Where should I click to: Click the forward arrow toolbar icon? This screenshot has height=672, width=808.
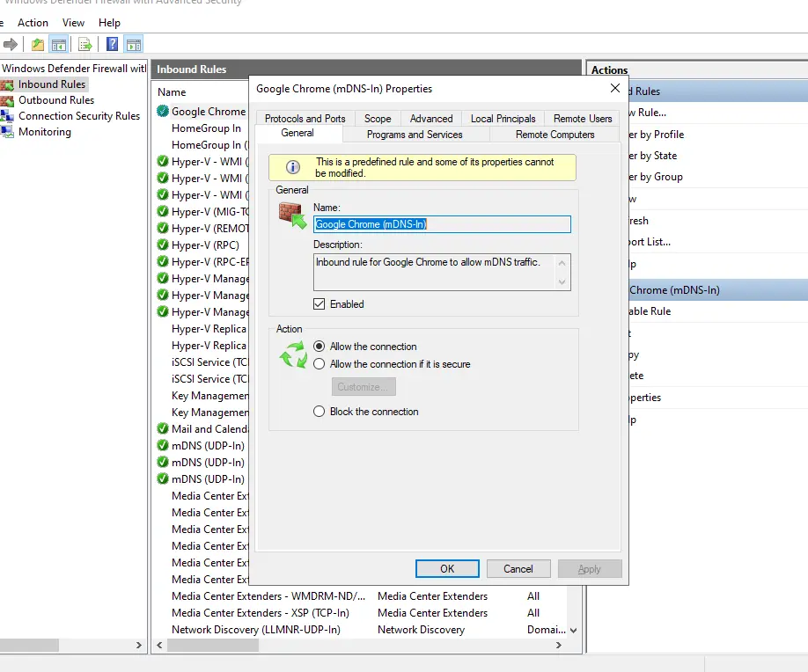tap(11, 45)
